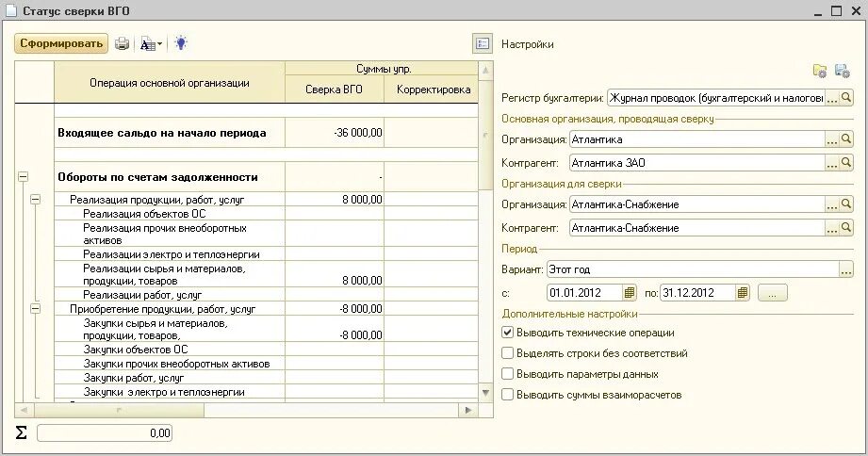
Task: Open Атлантика organization magnifier icon
Action: coord(846,139)
